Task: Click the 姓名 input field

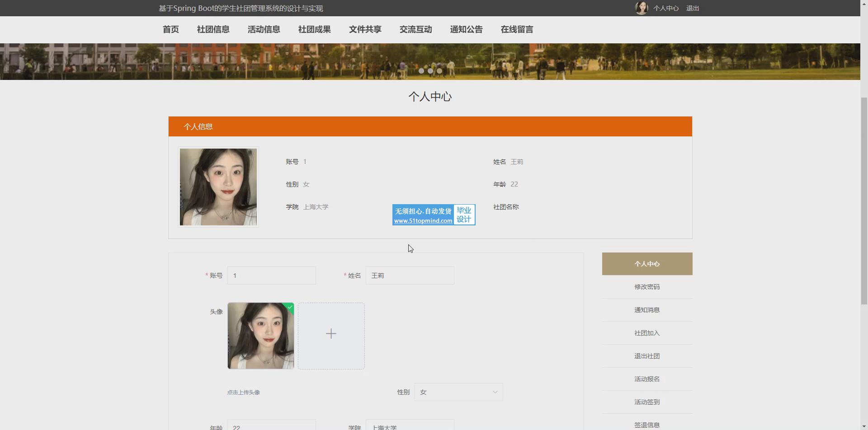Action: click(x=410, y=276)
